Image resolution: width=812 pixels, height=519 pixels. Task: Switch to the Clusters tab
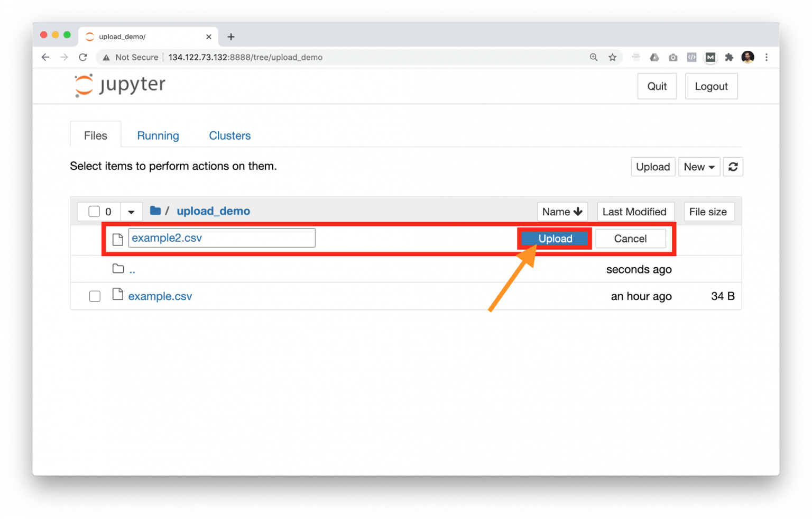229,135
